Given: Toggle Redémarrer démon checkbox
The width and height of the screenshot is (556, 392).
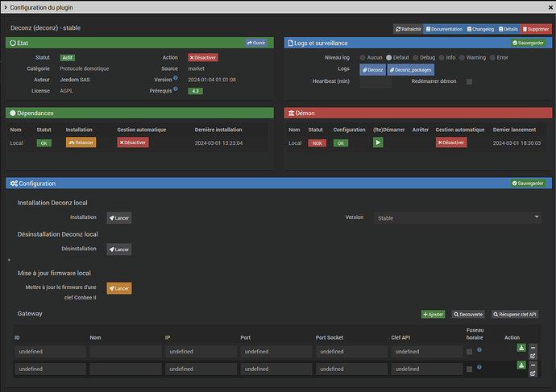Looking at the screenshot, I should tap(469, 82).
